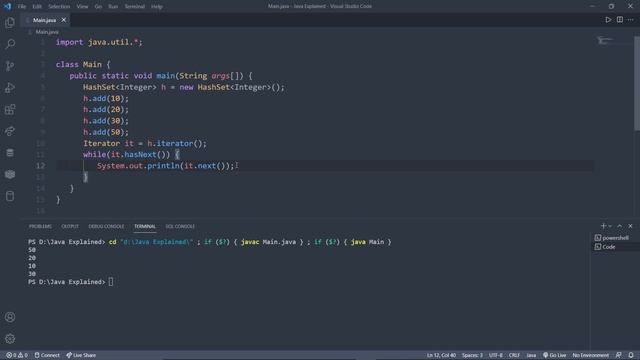This screenshot has width=640, height=360.
Task: Click the terminal prompt input line
Action: pos(71,282)
